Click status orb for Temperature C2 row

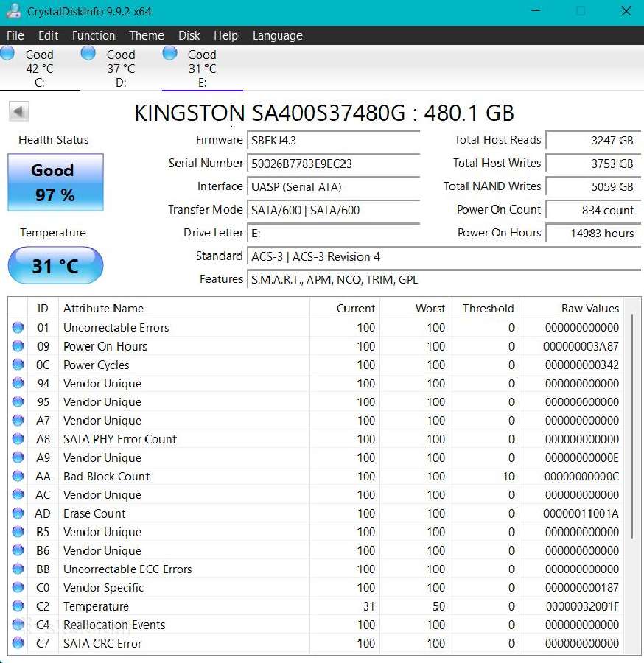[x=18, y=606]
